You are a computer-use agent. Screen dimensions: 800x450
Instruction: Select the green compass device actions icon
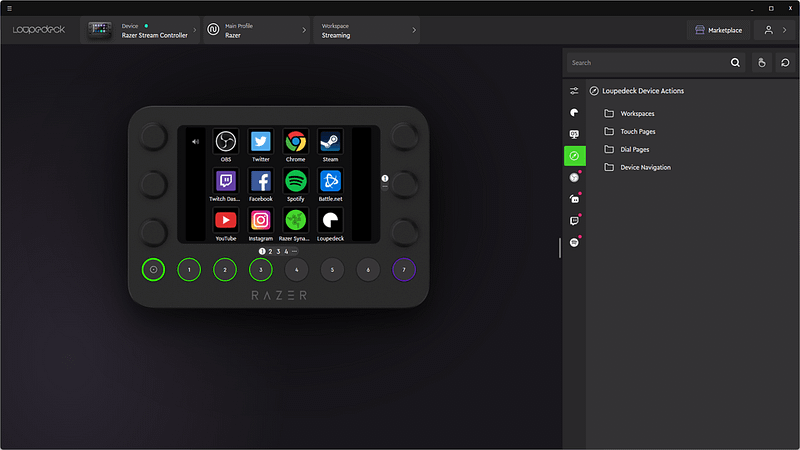coord(574,156)
